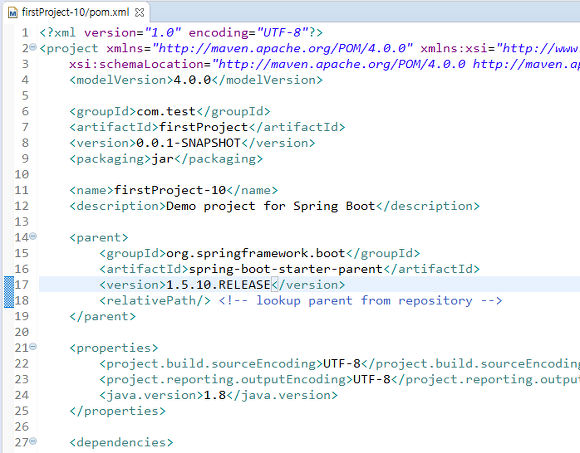Click the relativePath tag on line 18
The height and width of the screenshot is (453, 580).
click(155, 301)
